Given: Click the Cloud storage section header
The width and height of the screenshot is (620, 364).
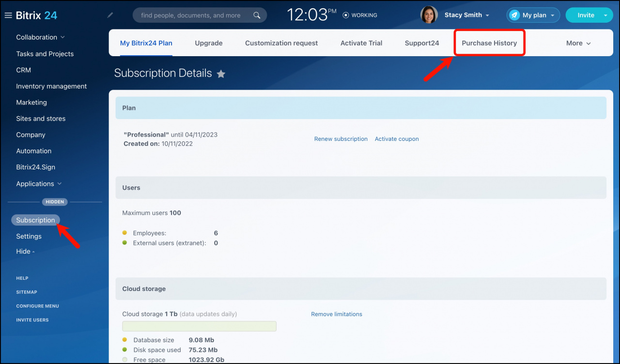Looking at the screenshot, I should click(361, 289).
